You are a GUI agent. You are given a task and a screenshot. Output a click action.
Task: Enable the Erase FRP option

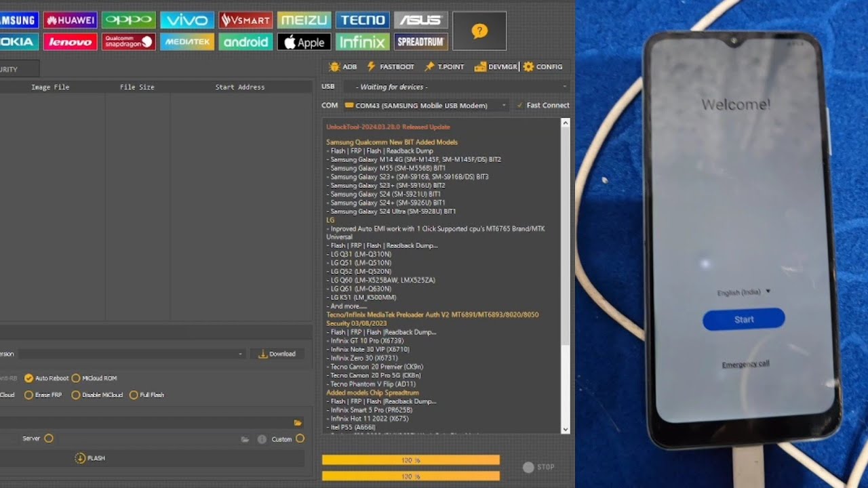[x=43, y=394]
